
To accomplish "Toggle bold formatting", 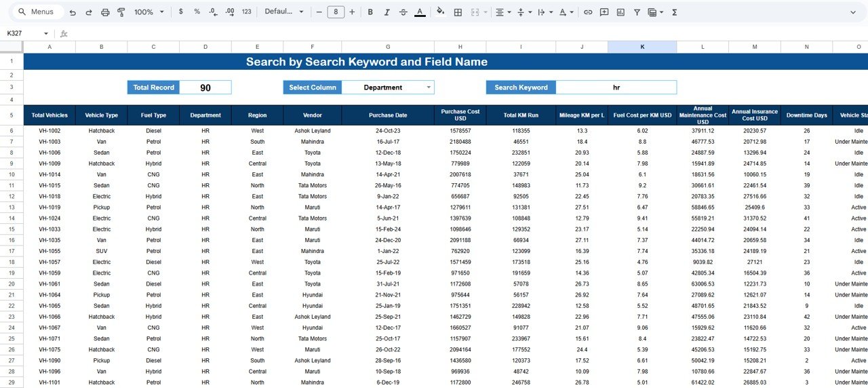I will tap(370, 12).
